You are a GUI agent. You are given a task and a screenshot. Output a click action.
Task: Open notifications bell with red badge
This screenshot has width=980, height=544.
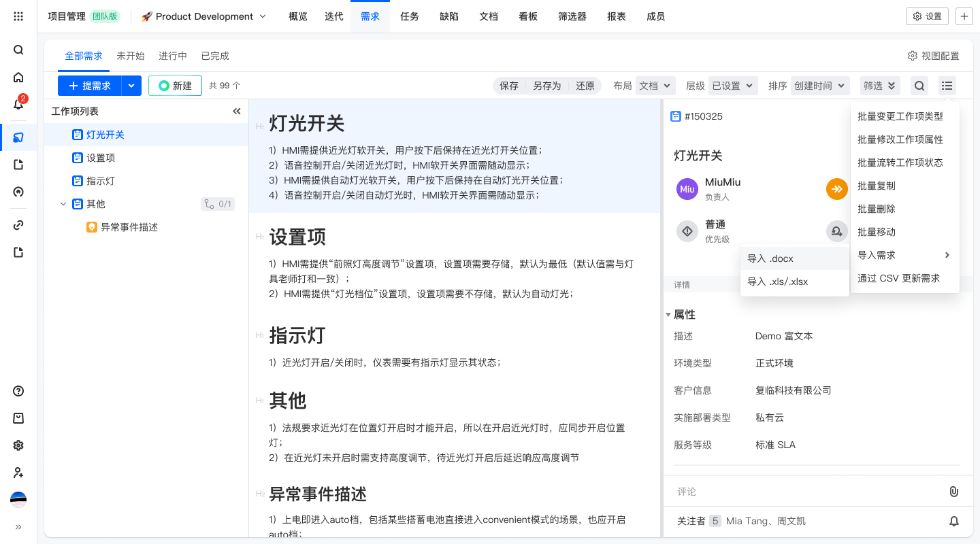tap(18, 104)
